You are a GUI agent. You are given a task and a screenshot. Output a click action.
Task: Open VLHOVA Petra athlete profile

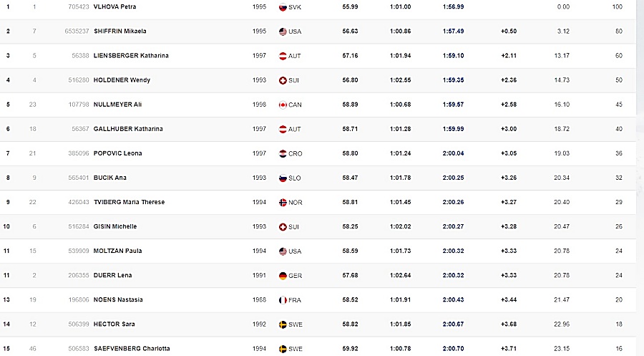pos(114,6)
